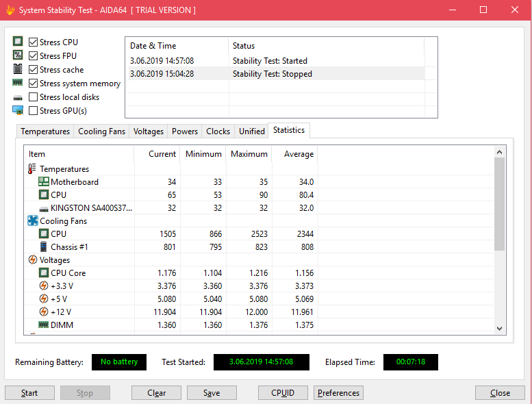Click the Chassis #1 tower icon
Screen dimensions: 532x404
43,247
